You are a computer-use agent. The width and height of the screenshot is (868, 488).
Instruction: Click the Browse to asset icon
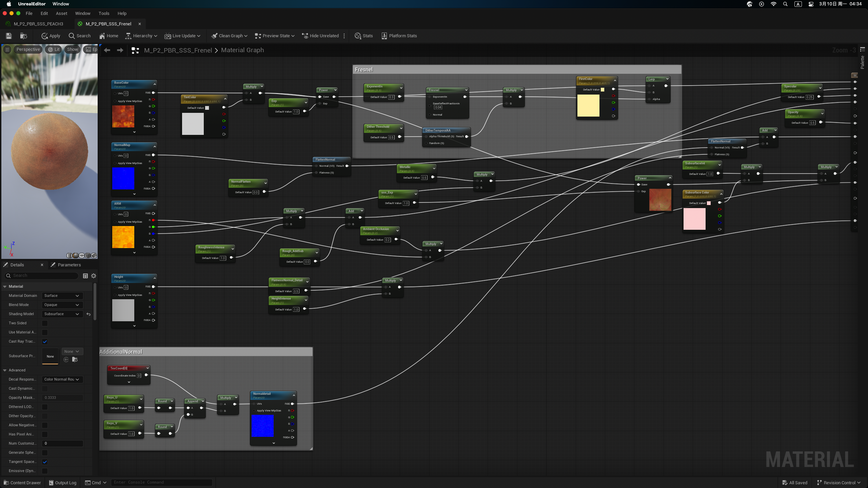coord(23,36)
